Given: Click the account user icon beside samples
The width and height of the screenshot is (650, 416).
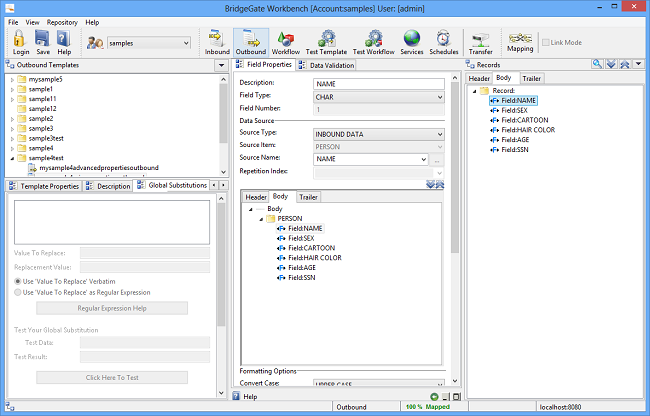Looking at the screenshot, I should (95, 42).
